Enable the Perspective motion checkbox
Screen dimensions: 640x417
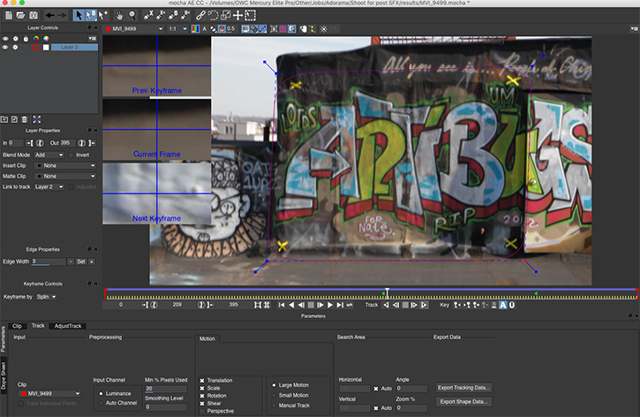202,411
